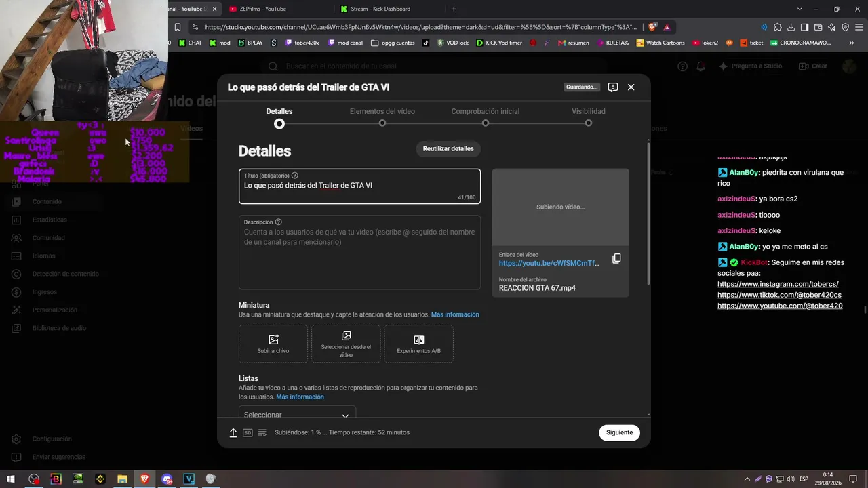Open the Brave VPN shield icon
The image size is (868, 488).
(846, 27)
